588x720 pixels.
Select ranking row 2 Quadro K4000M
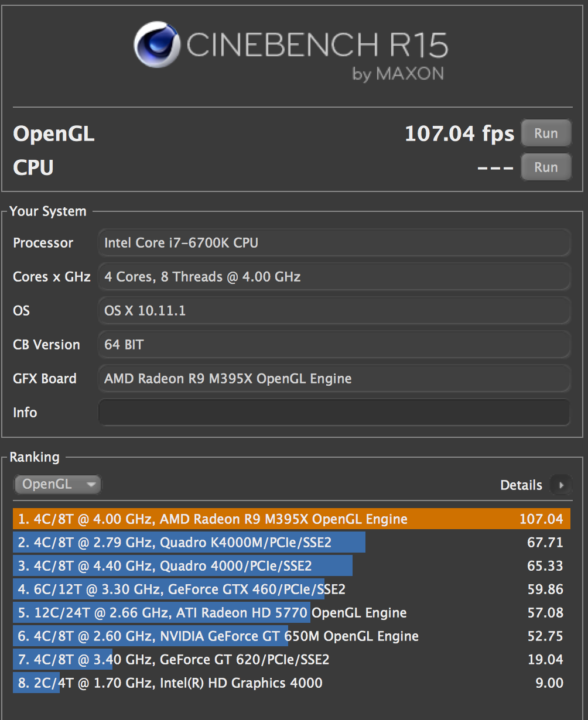pos(292,542)
